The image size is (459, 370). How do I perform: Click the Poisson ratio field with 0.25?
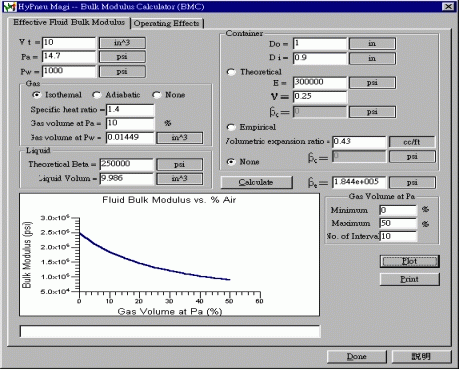pos(320,97)
